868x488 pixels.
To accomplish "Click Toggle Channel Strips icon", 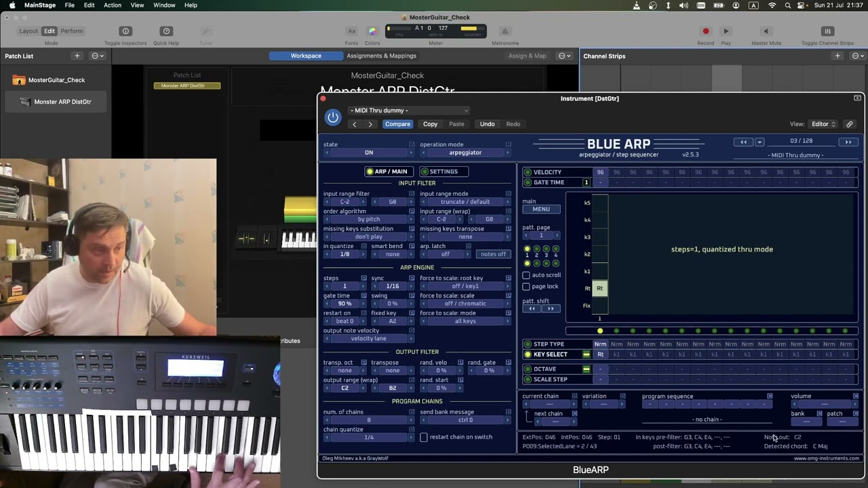I will tap(827, 31).
